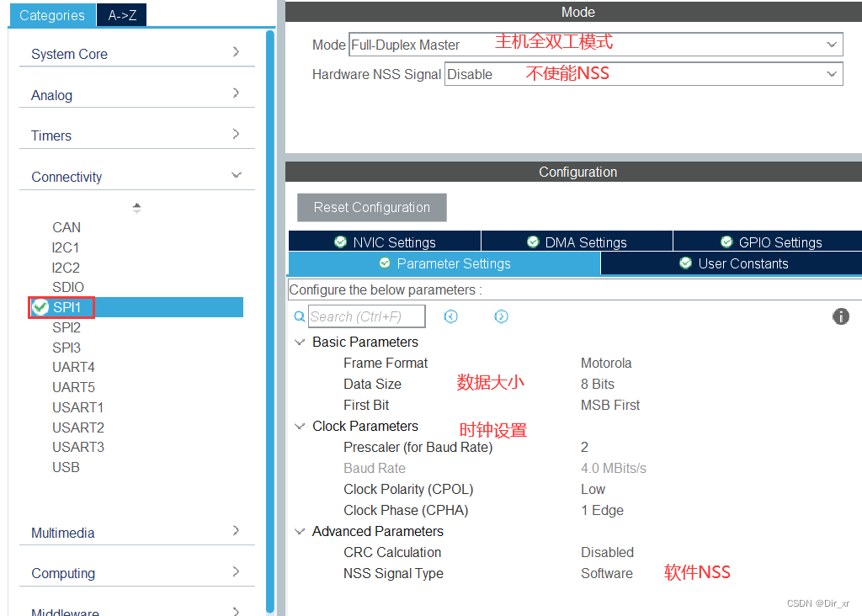Click Reset Configuration button

[372, 207]
